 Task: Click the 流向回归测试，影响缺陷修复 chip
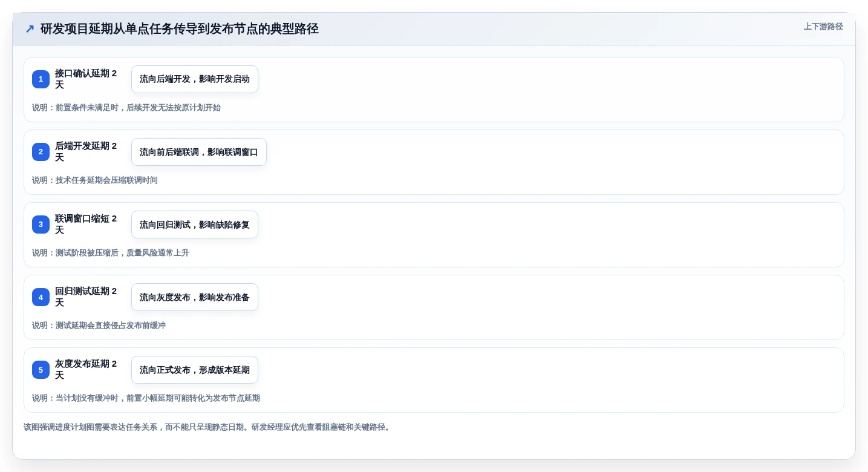point(195,225)
